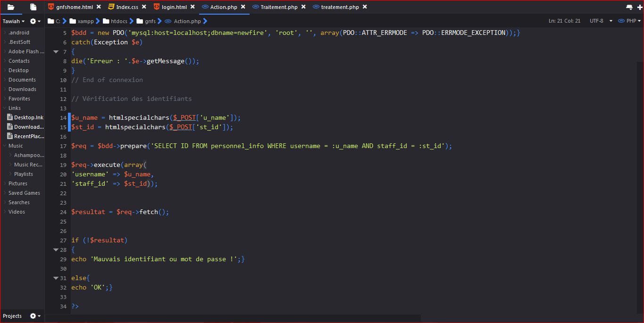Close the login.html tab
Screen dimensions: 644x323
click(x=192, y=7)
